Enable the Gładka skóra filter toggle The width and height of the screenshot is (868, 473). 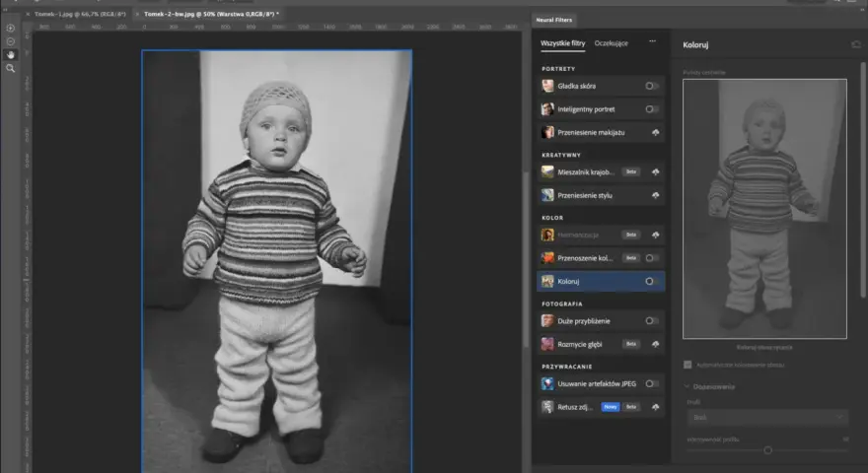point(652,86)
